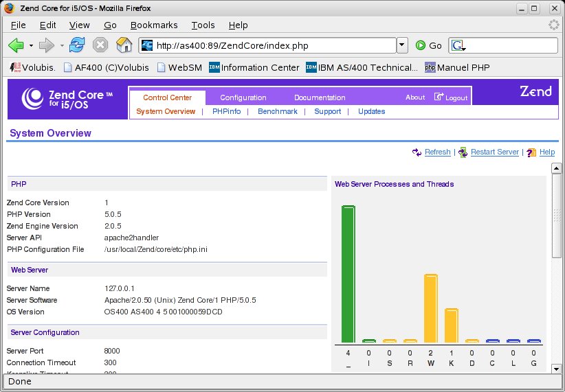Image resolution: width=565 pixels, height=392 pixels.
Task: Switch to the Documentation tab
Action: pos(320,97)
